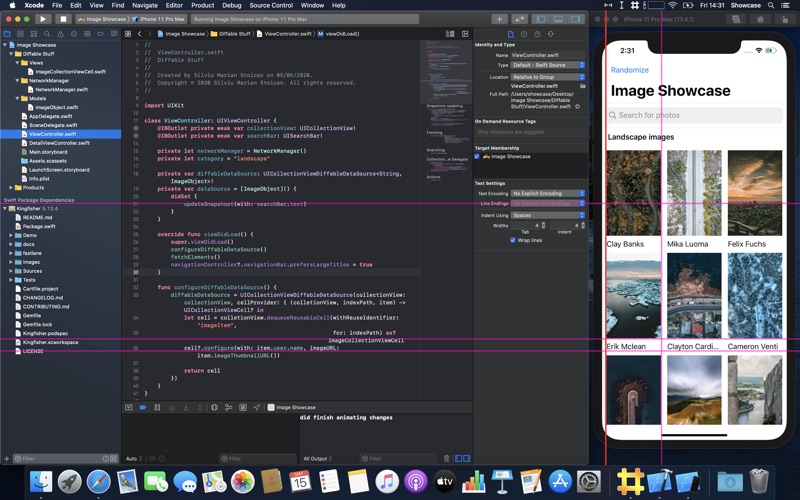The width and height of the screenshot is (800, 500).
Task: Open the Auto variables scope dropdown
Action: (x=134, y=459)
